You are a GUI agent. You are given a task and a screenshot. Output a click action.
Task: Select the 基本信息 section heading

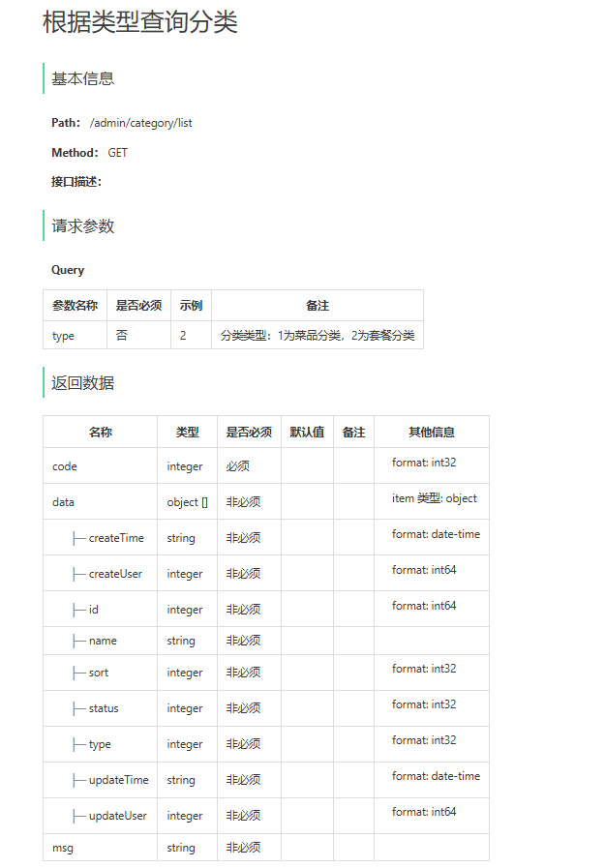pyautogui.click(x=83, y=78)
